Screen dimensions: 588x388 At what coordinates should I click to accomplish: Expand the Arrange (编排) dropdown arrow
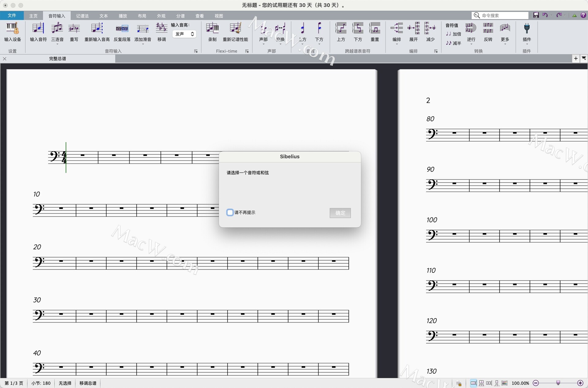pyautogui.click(x=397, y=44)
